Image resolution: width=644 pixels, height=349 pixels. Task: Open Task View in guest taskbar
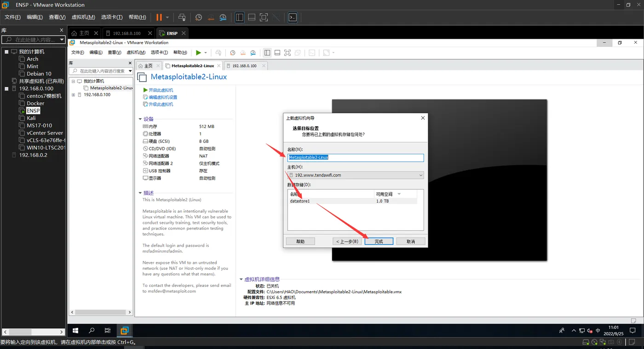click(x=108, y=331)
